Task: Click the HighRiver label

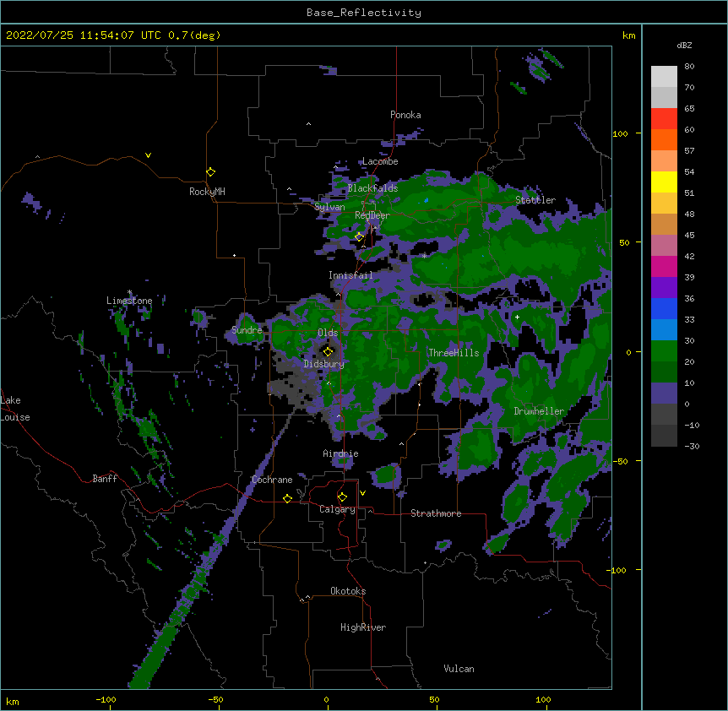Action: 363,627
